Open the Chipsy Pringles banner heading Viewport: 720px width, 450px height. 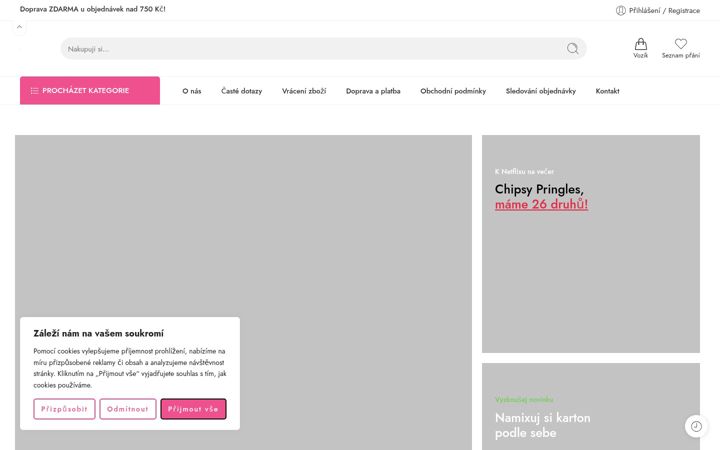point(539,189)
